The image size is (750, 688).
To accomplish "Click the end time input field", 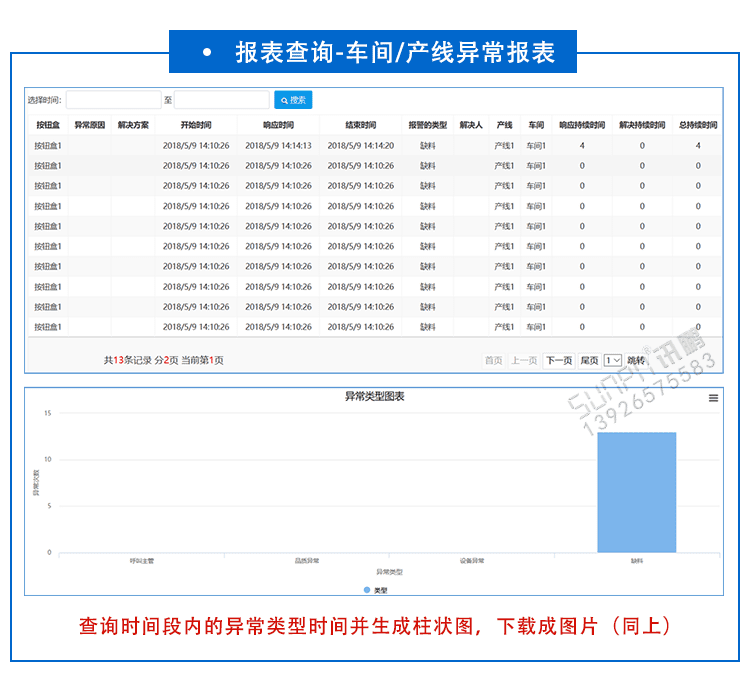I will (x=222, y=100).
